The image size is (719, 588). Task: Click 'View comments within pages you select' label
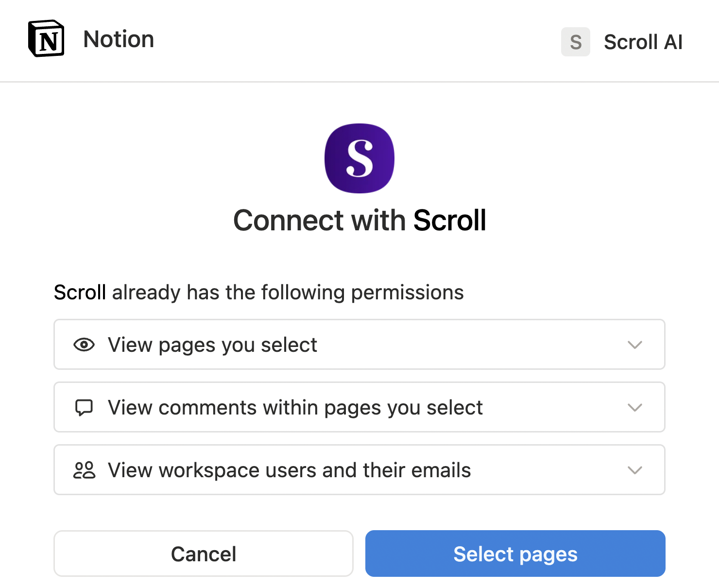pos(295,408)
